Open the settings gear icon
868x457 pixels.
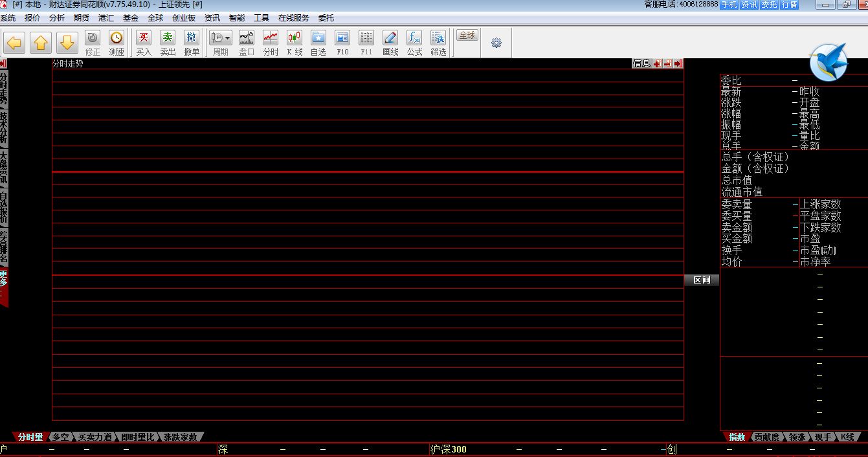(x=496, y=43)
